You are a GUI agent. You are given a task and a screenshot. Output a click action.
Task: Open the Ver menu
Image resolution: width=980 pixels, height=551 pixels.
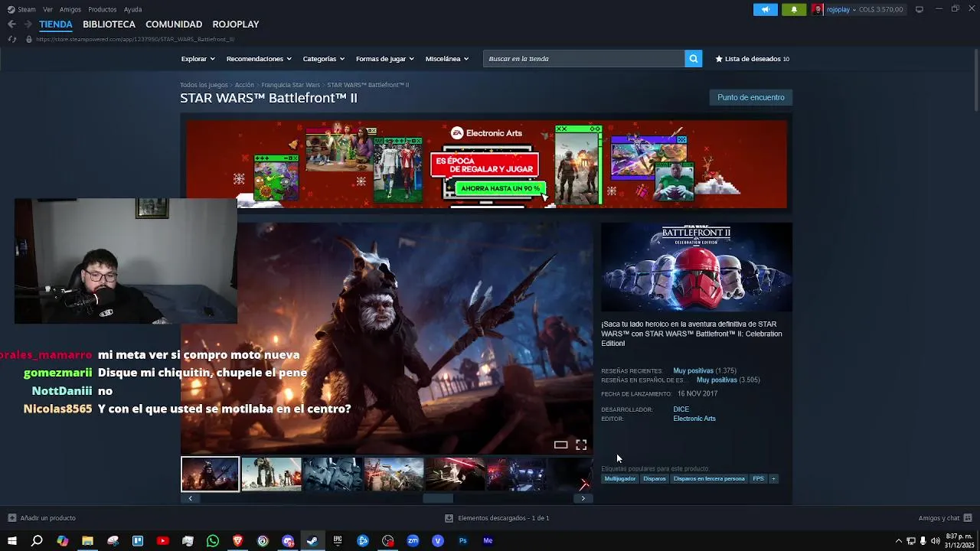coord(48,9)
